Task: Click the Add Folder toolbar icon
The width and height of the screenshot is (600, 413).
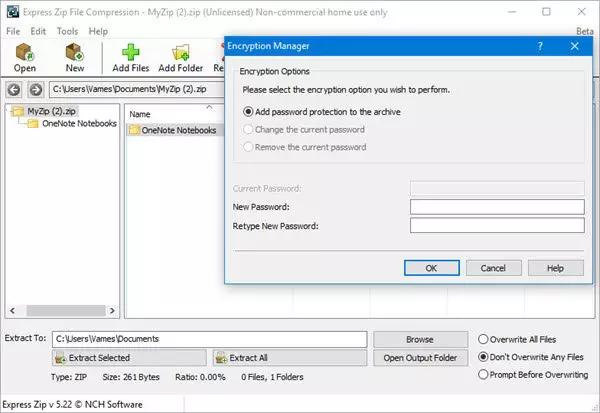Action: click(x=181, y=52)
